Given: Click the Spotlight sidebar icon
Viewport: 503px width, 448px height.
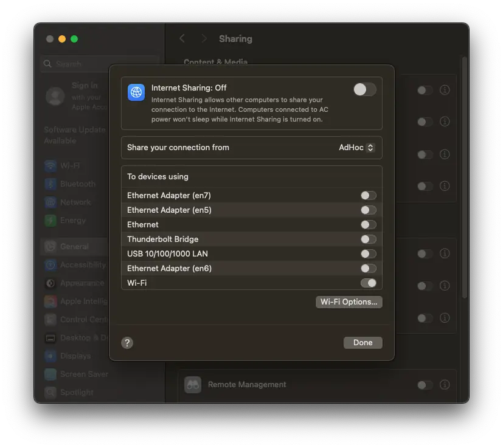Looking at the screenshot, I should pos(50,392).
